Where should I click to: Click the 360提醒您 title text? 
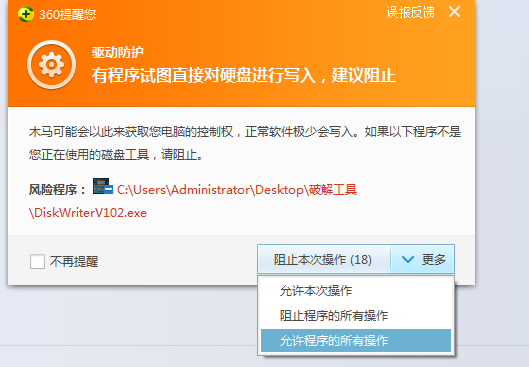pyautogui.click(x=67, y=15)
